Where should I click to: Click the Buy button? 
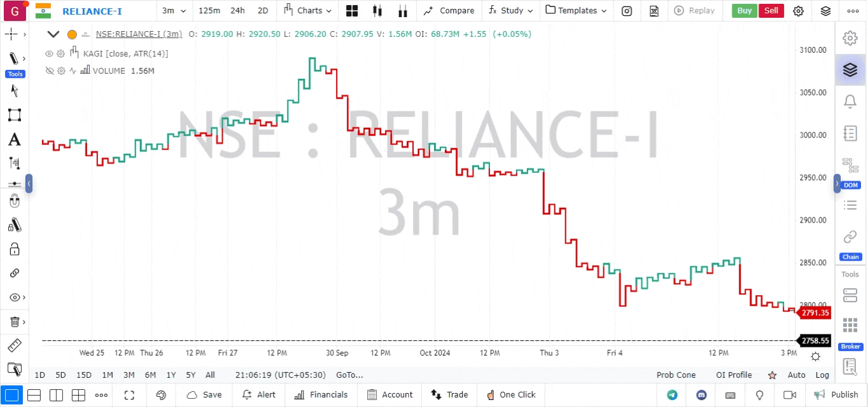[x=744, y=11]
